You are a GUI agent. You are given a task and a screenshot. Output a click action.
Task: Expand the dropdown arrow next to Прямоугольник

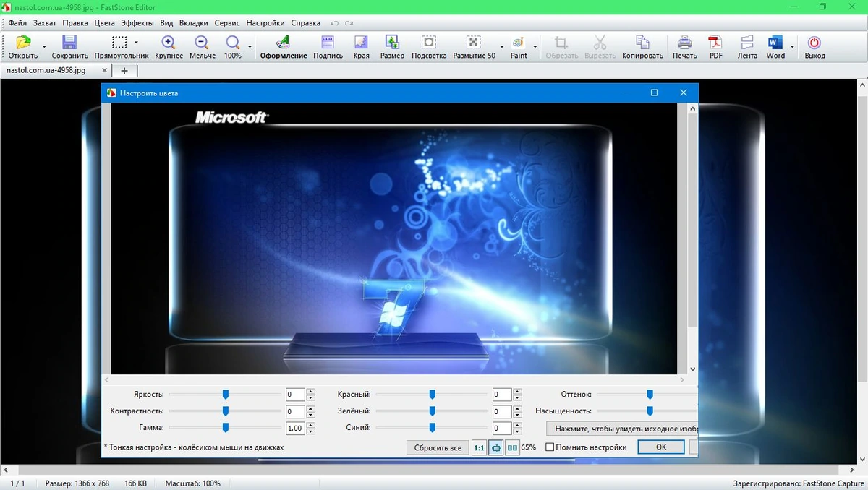point(136,43)
